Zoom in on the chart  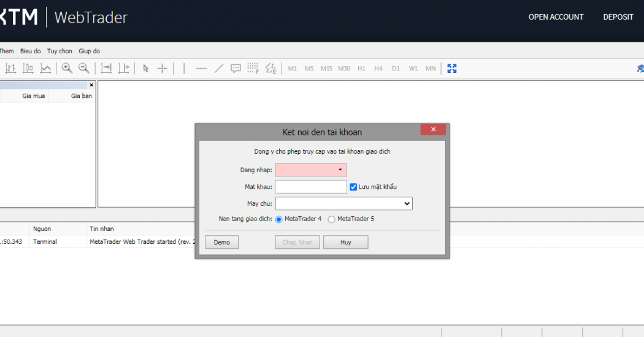[x=67, y=69]
